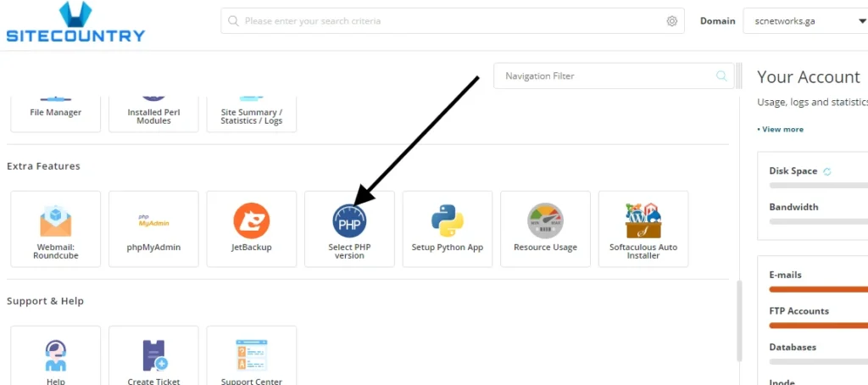Click the panel divider handle beside Navigation Filter
The width and height of the screenshot is (868, 385).
(739, 75)
